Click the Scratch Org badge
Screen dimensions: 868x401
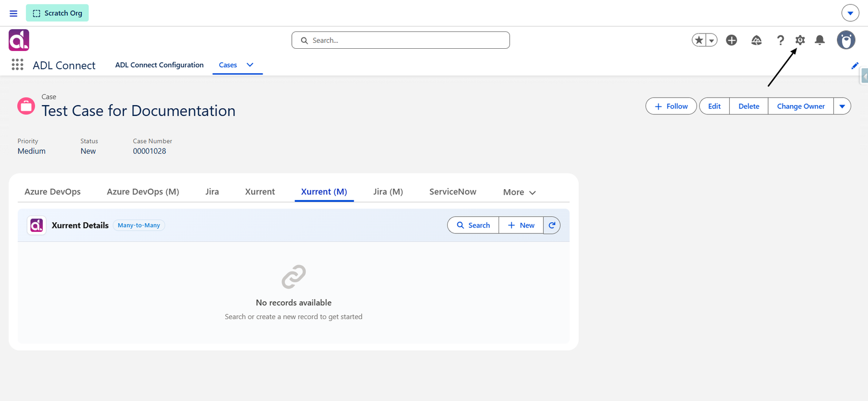[x=58, y=13]
